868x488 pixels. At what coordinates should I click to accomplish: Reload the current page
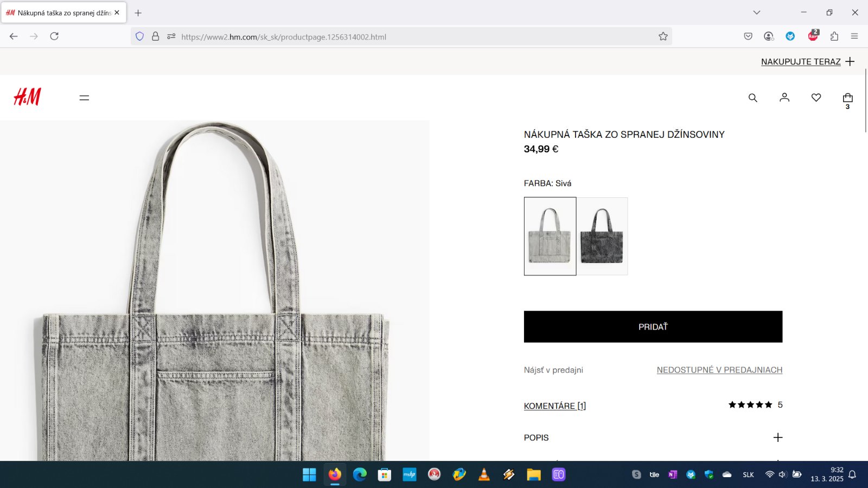coord(54,36)
